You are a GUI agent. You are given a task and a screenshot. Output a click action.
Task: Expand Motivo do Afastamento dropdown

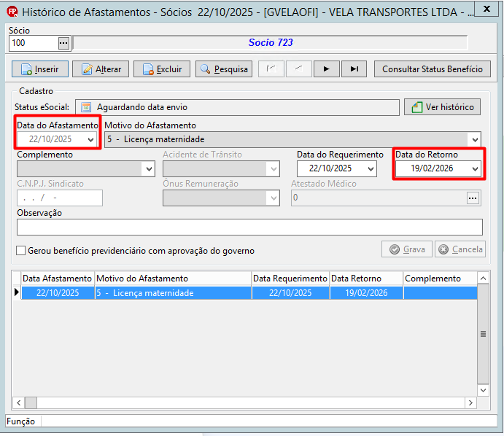coord(475,139)
